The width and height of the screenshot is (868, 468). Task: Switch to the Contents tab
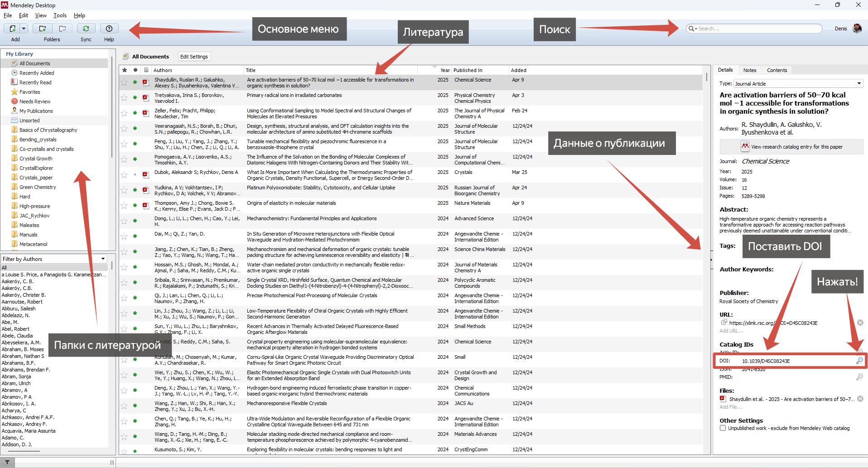pos(777,70)
